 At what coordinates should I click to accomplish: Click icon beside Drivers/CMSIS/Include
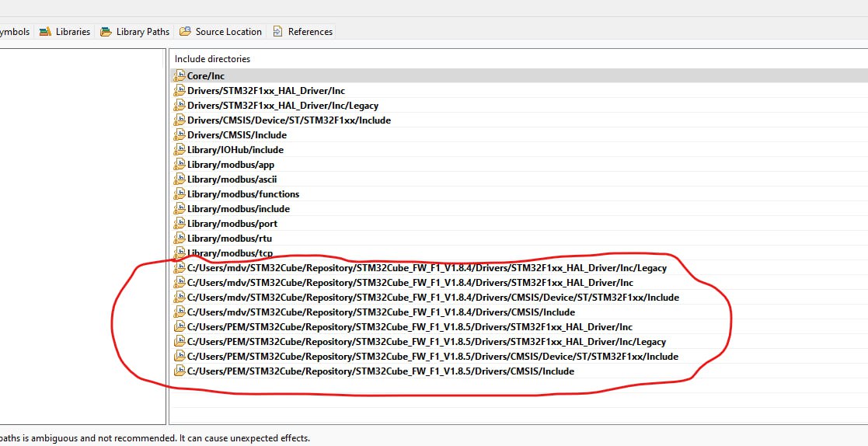[x=180, y=134]
